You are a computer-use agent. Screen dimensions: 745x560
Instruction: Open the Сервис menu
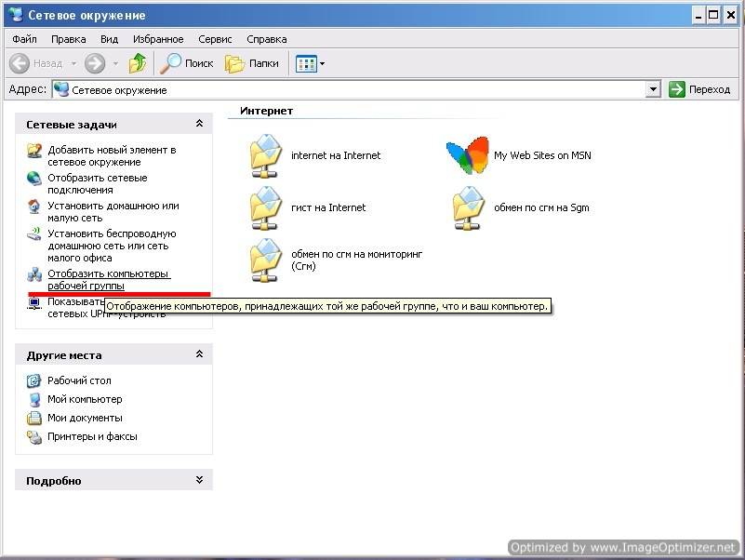coord(216,39)
